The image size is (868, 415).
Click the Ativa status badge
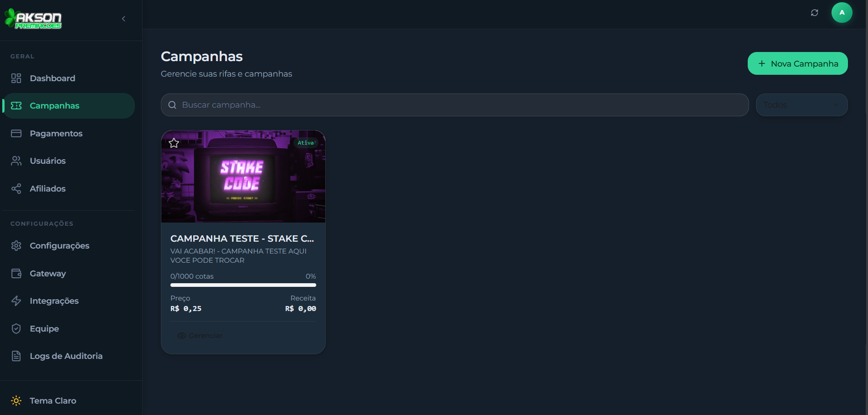coord(306,143)
